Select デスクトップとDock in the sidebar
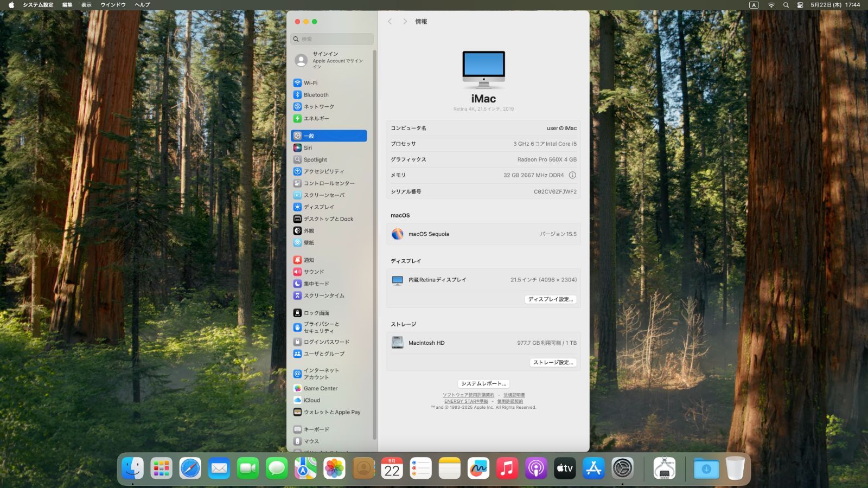 click(329, 219)
